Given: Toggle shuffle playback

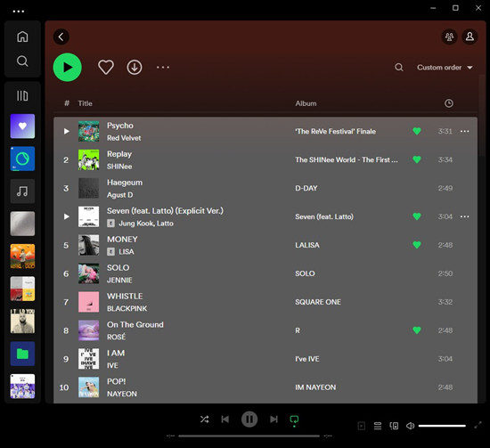Looking at the screenshot, I should click(x=204, y=419).
